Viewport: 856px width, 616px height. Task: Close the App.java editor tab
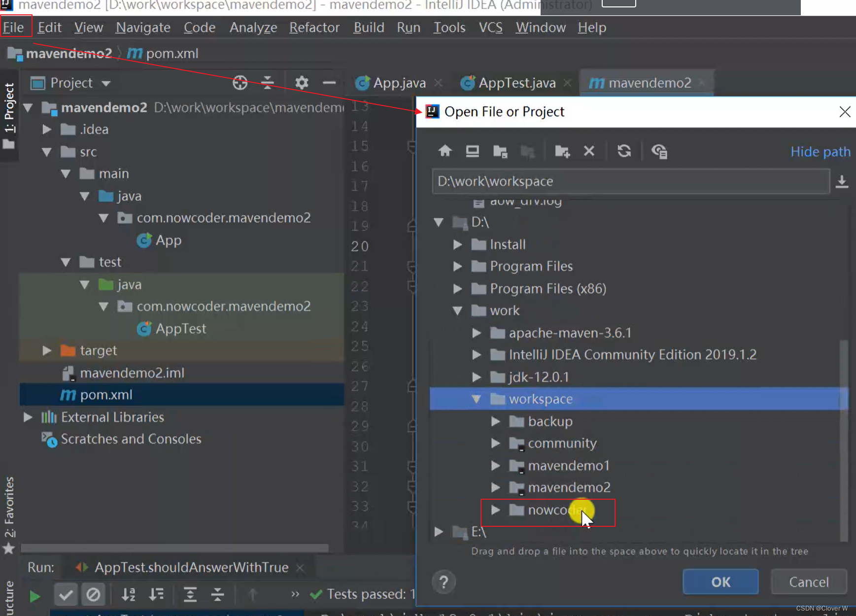pyautogui.click(x=439, y=83)
